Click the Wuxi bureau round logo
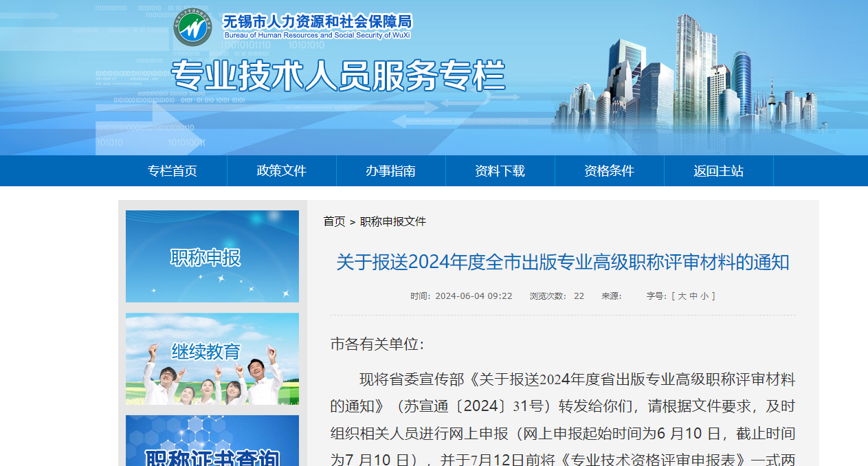868x466 pixels. pos(192,27)
